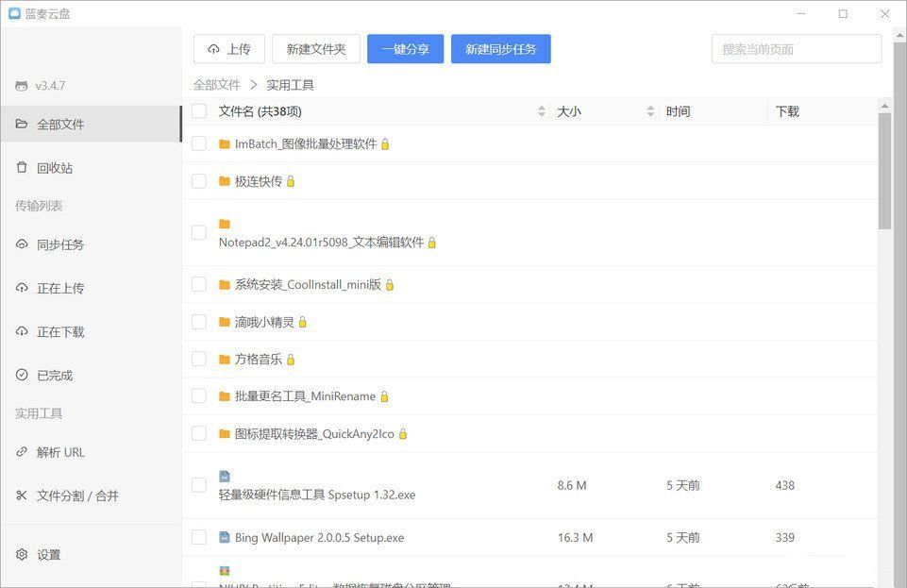
Task: Click the 时间 column header
Action: (678, 111)
